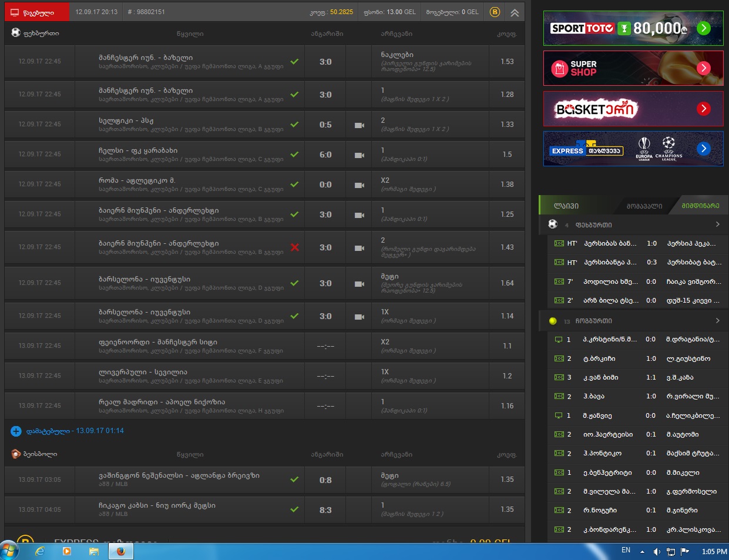Screen dimensions: 729x560
Task: Click the slip number '# : 98802151'
Action: [146, 12]
